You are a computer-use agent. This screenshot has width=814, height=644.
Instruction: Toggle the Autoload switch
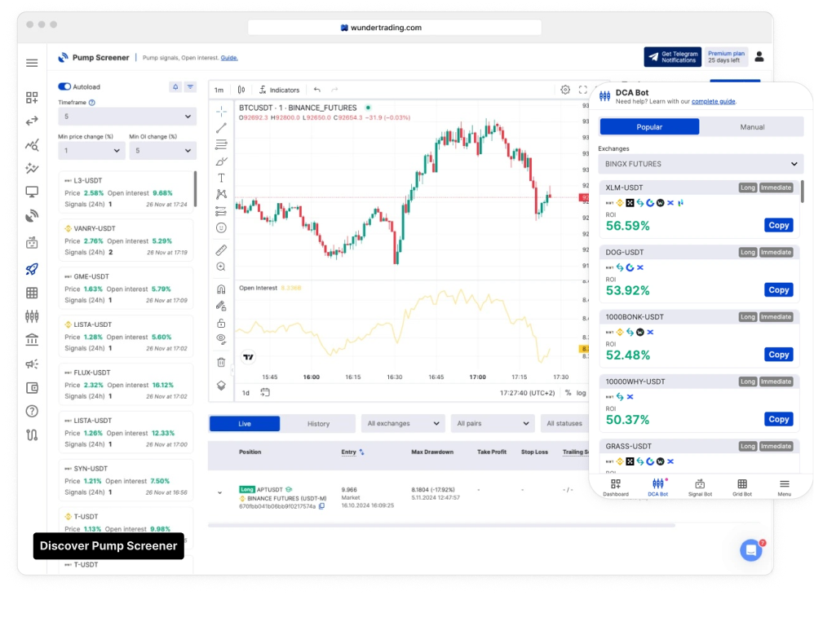point(64,86)
